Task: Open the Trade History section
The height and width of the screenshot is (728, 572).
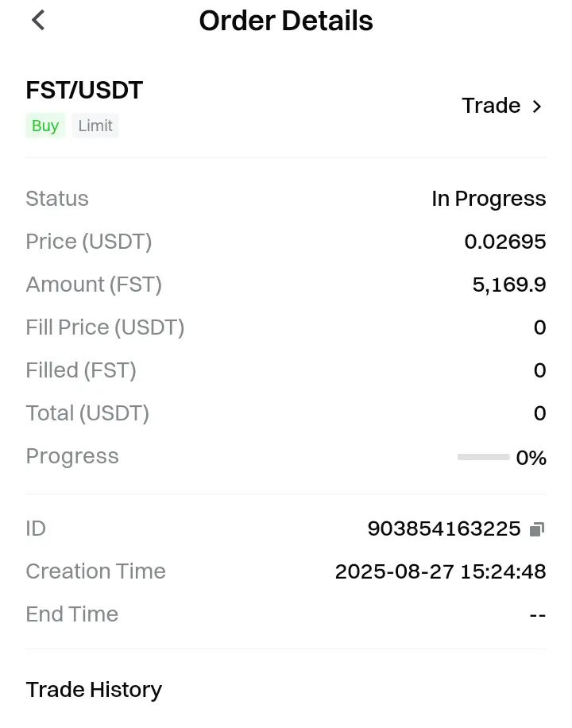Action: coord(94,690)
